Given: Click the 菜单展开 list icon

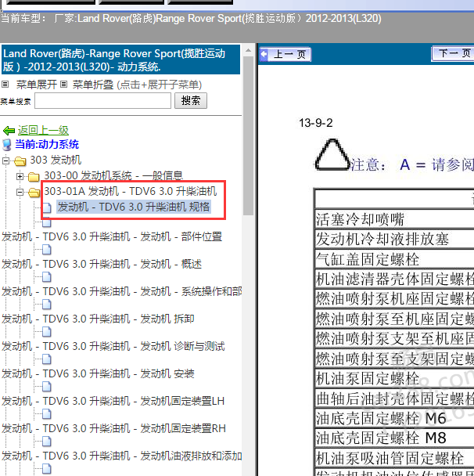Looking at the screenshot, I should [x=5, y=84].
